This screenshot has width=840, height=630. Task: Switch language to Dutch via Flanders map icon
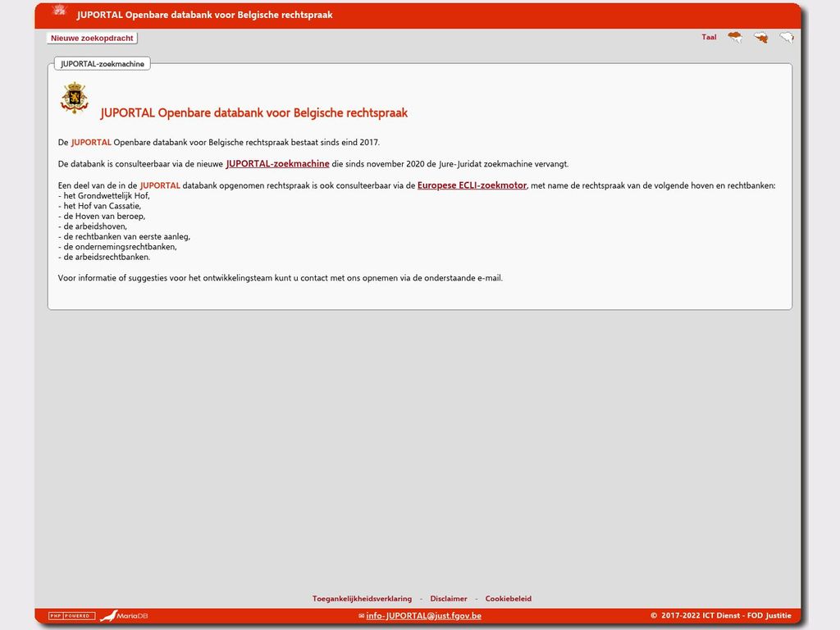pyautogui.click(x=735, y=37)
